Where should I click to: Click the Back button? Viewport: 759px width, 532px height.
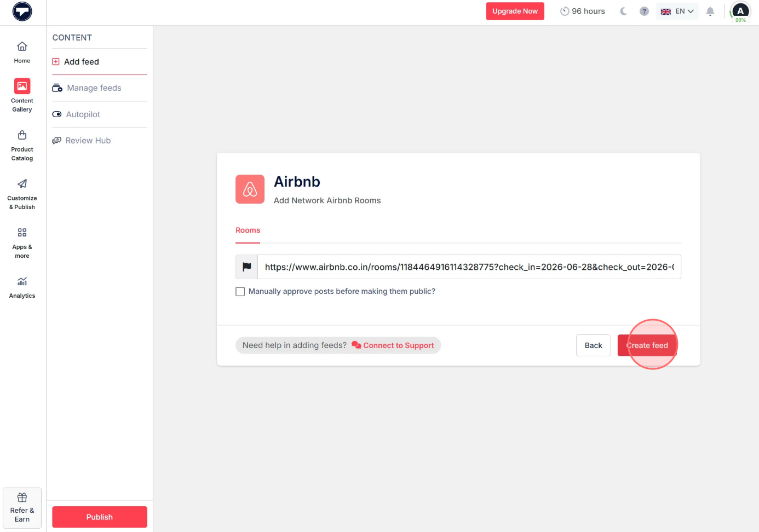593,345
